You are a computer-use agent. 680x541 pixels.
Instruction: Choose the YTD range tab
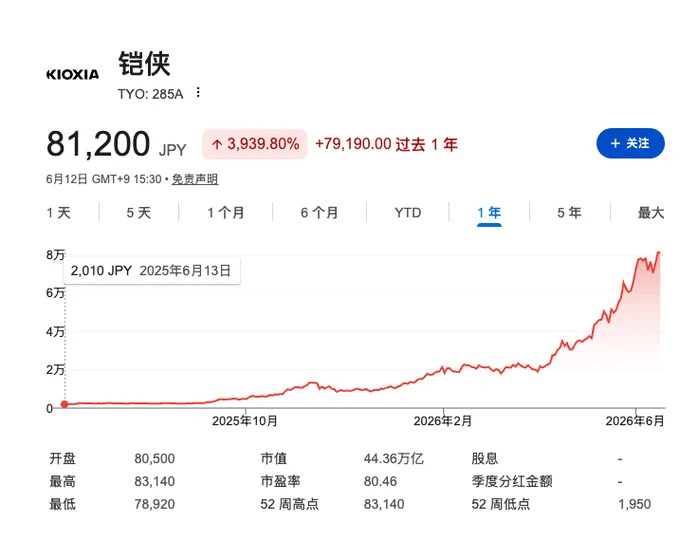pyautogui.click(x=408, y=213)
